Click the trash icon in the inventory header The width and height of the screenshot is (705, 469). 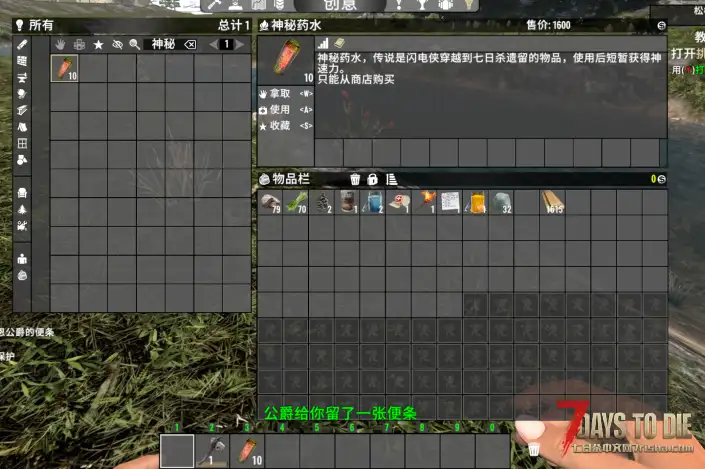[354, 179]
